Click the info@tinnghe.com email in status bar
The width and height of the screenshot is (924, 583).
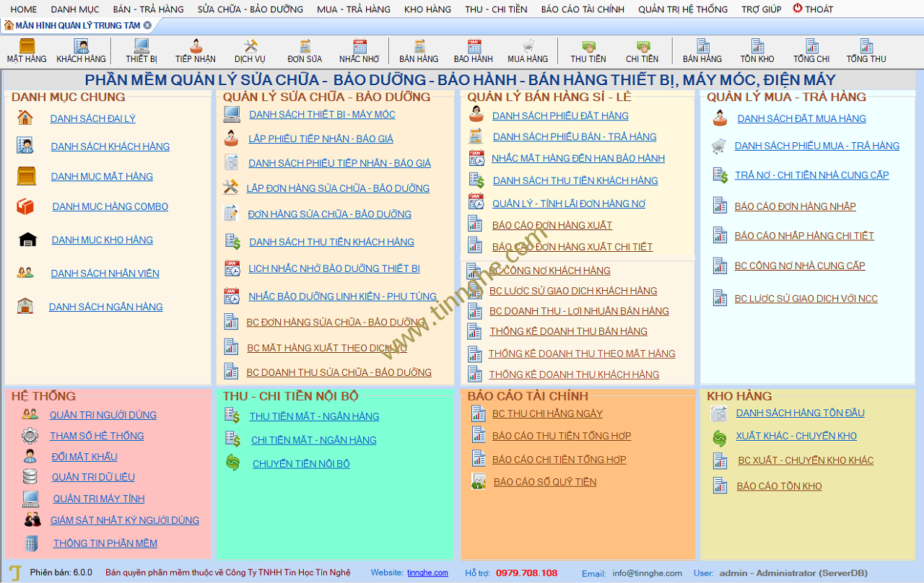point(648,574)
